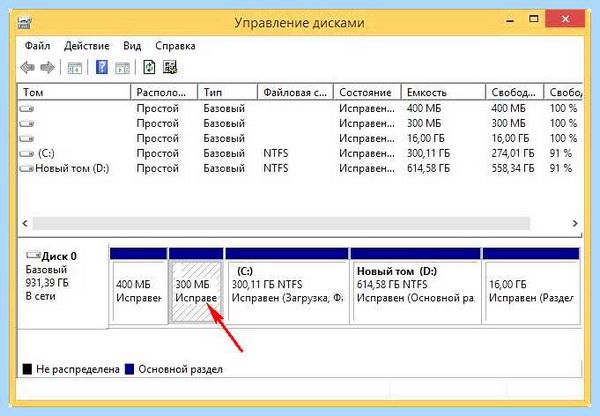Click the disk settings toolbar icon
Viewport: 600px width, 416px height.
click(x=170, y=67)
